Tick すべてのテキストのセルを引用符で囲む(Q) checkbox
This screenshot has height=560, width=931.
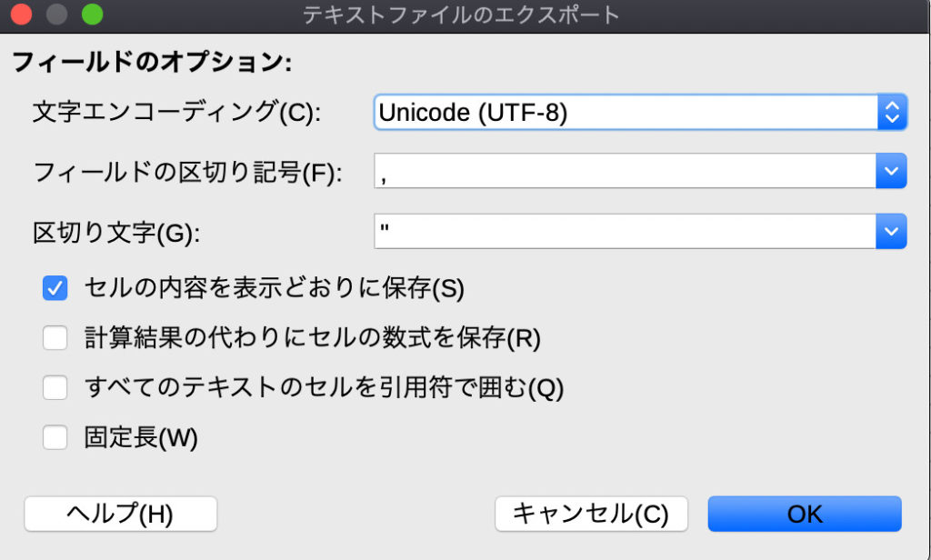[55, 388]
